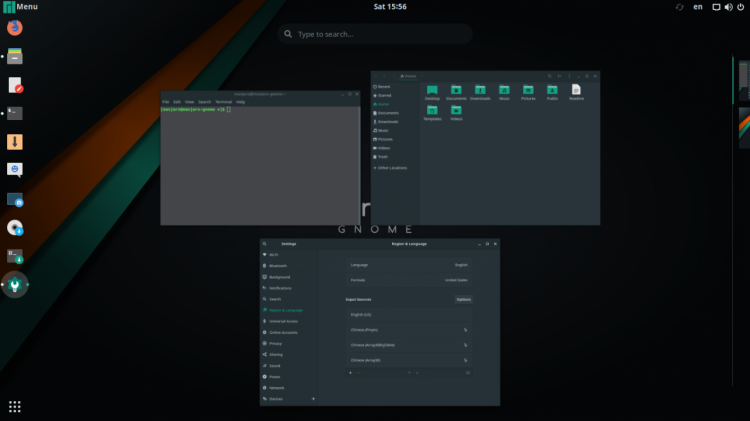Image resolution: width=750 pixels, height=421 pixels.
Task: Open the File menu in Terminal
Action: click(x=165, y=102)
